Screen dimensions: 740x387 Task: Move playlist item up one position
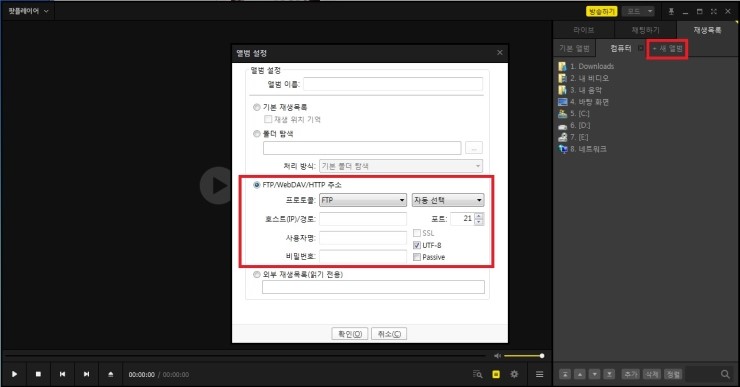coord(580,374)
